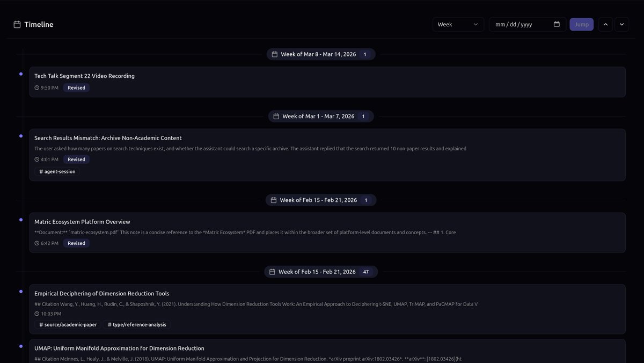The height and width of the screenshot is (363, 644).
Task: Open UMAP: Uniform Manifold Approximation entry
Action: click(x=327, y=351)
